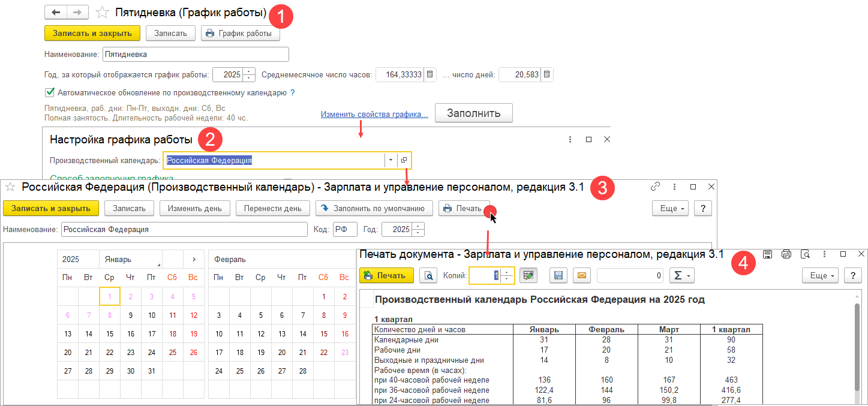This screenshot has height=406, width=868.
Task: Select January 1 in calendar
Action: (x=109, y=296)
